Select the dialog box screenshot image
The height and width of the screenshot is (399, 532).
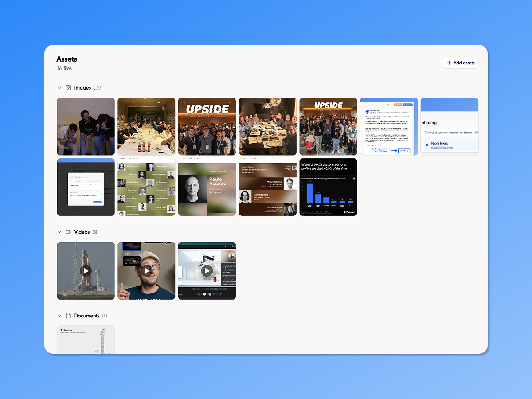86,187
